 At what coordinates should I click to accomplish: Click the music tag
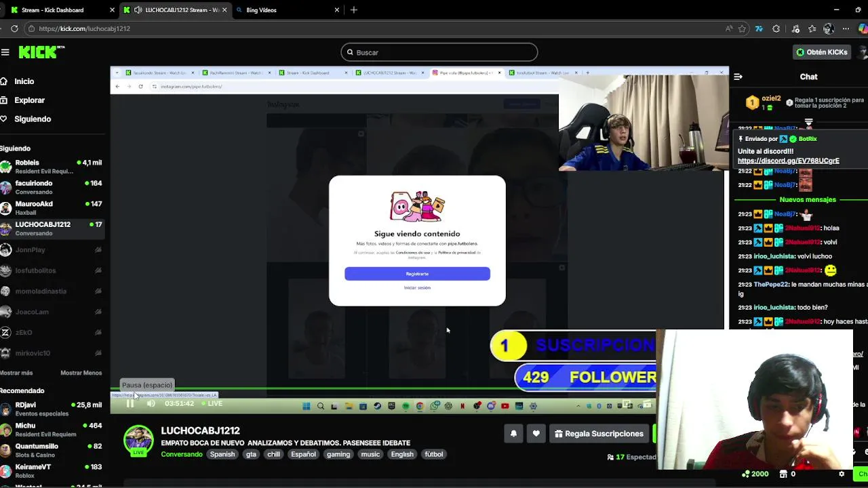tap(370, 454)
